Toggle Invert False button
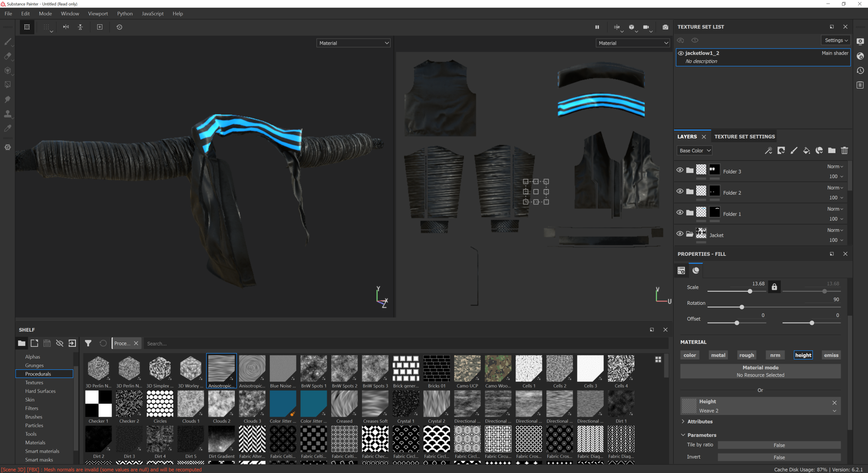This screenshot has height=473, width=868. point(779,457)
